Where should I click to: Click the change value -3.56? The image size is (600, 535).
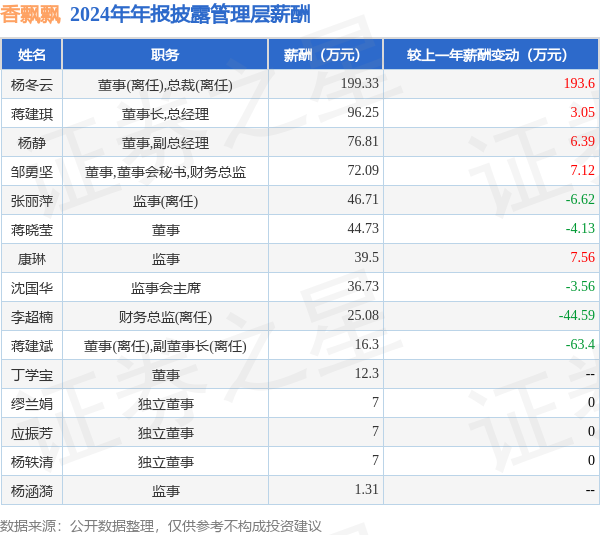pos(580,287)
